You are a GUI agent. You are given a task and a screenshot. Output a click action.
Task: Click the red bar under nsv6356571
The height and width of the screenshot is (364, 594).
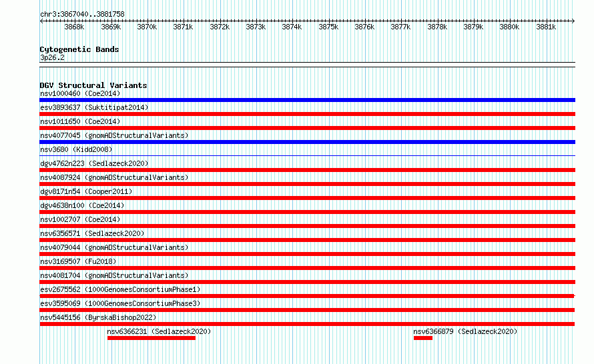tap(307, 240)
